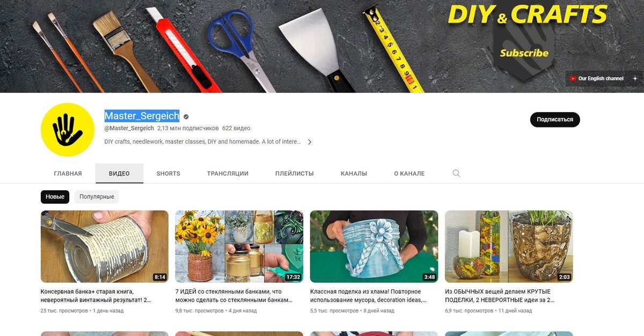Open the О КАНАЛЕ tab
Viewport: 644px width, 336px height.
click(409, 173)
